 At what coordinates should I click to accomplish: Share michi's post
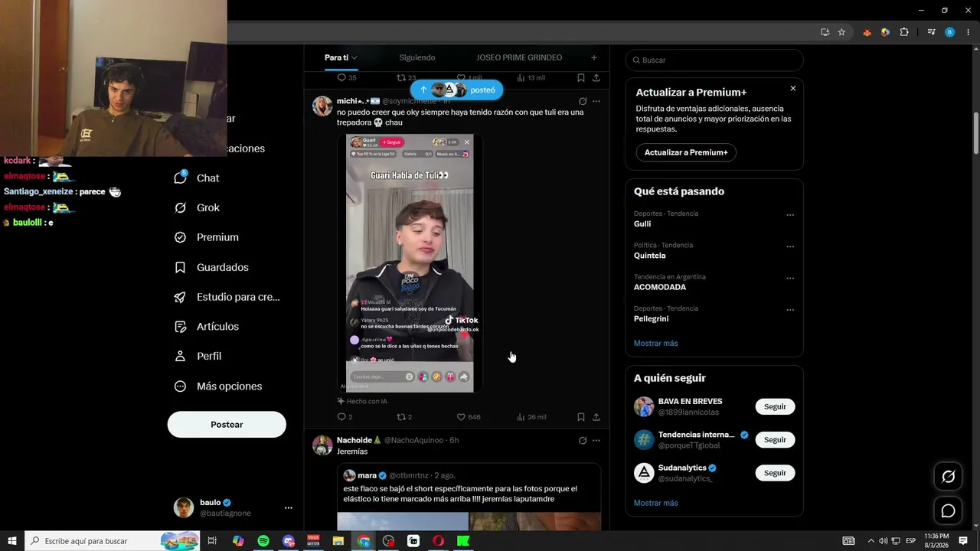point(596,417)
